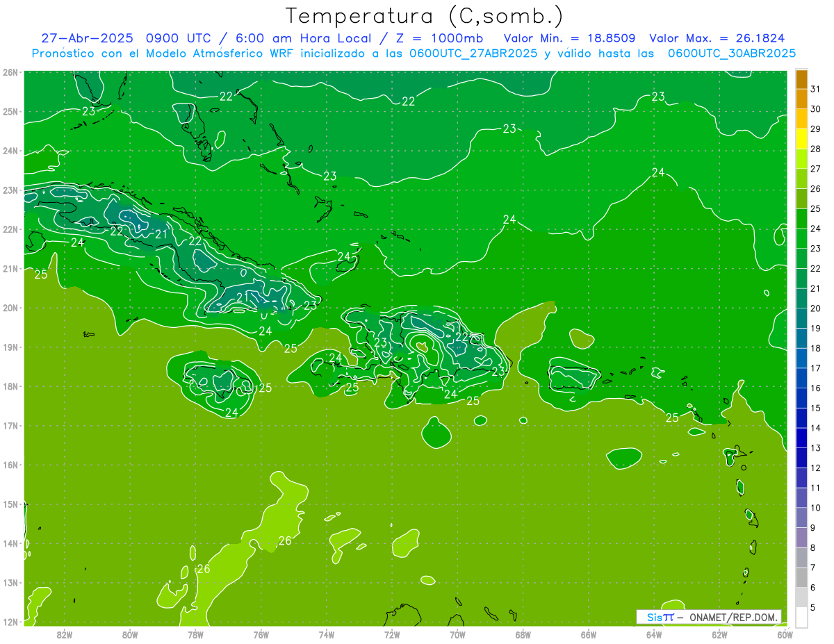Click '0600UTC_30ABR2025' valid-until timestamp
Viewport: 834px width, 644px height.
pyautogui.click(x=732, y=53)
